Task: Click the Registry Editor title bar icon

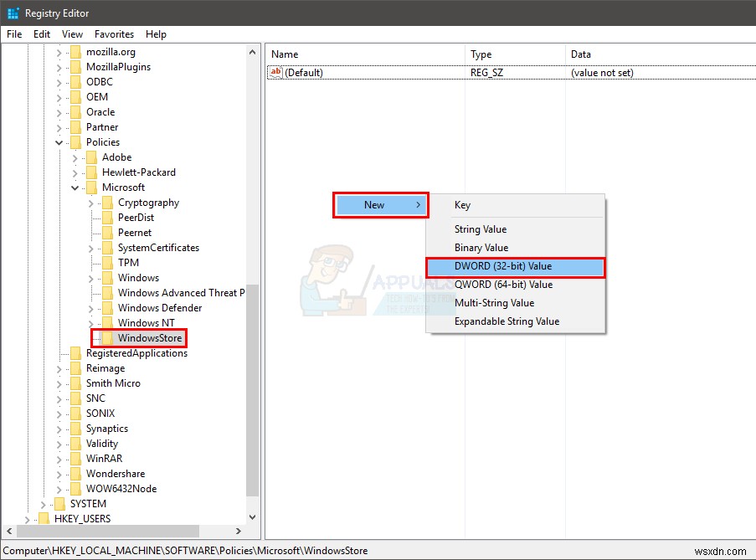Action: coord(13,13)
